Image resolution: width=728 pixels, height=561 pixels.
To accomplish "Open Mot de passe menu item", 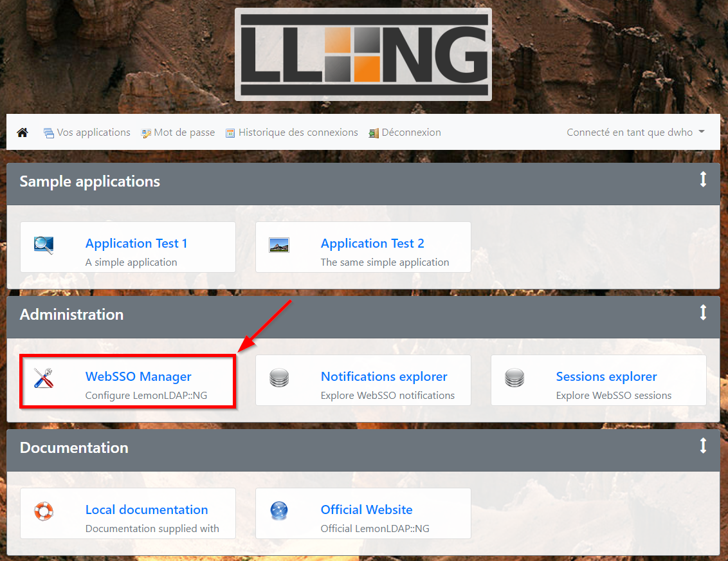I will 178,133.
